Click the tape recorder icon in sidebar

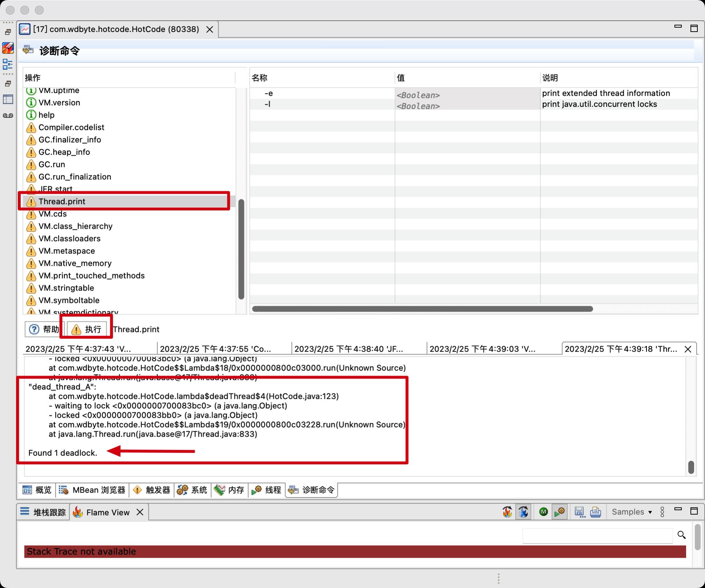8,116
